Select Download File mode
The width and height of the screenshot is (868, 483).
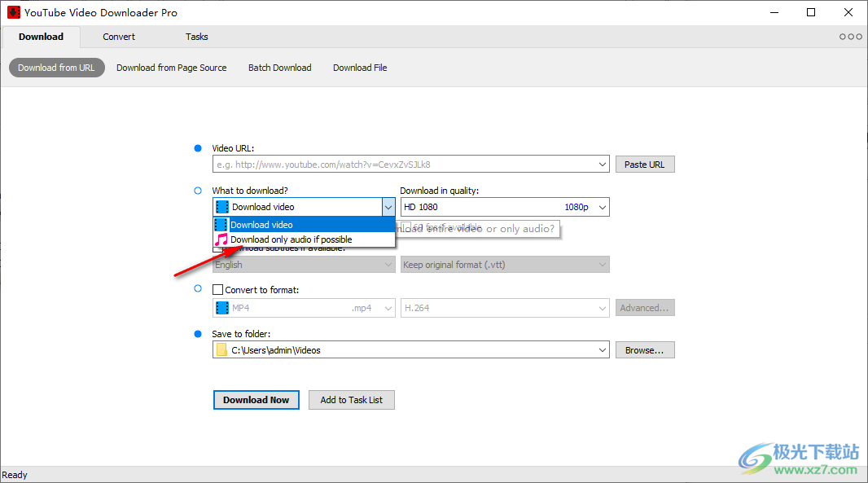pyautogui.click(x=360, y=68)
